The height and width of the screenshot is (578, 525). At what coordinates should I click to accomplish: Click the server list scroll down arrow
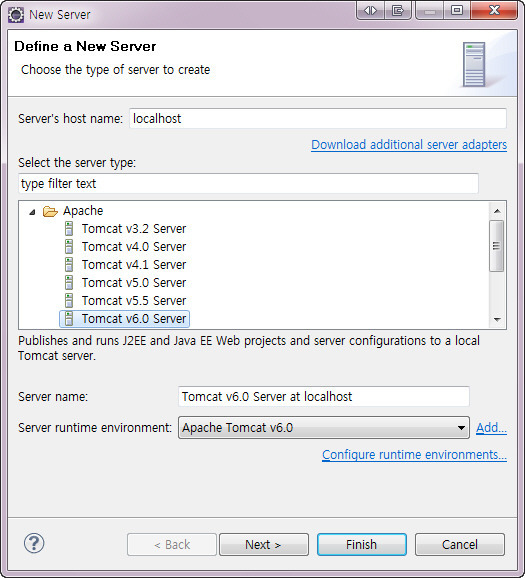497,319
